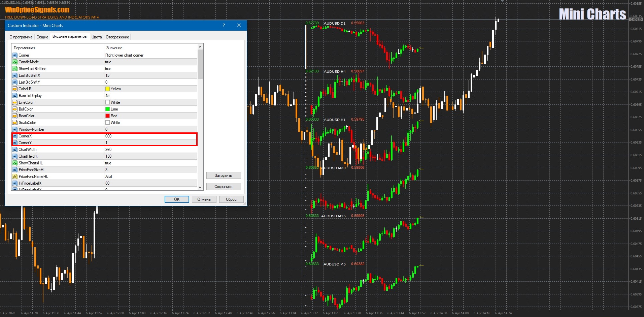Click the icon beside the Corner parameter
644x317 pixels.
click(x=15, y=55)
